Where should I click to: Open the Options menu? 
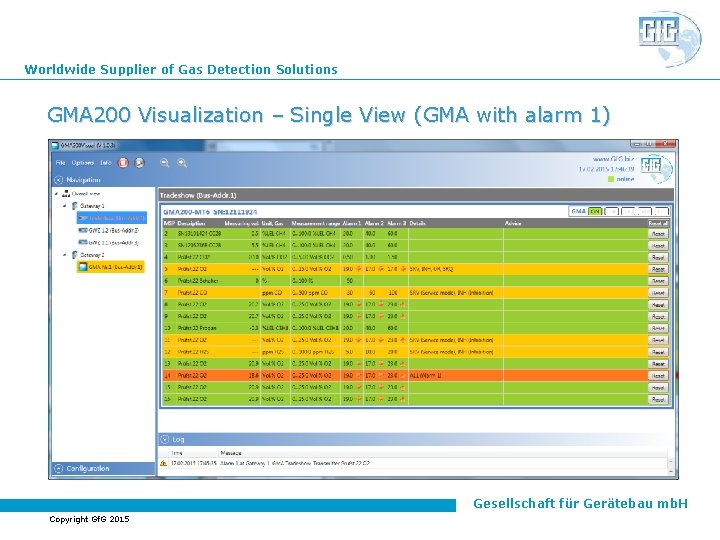83,163
